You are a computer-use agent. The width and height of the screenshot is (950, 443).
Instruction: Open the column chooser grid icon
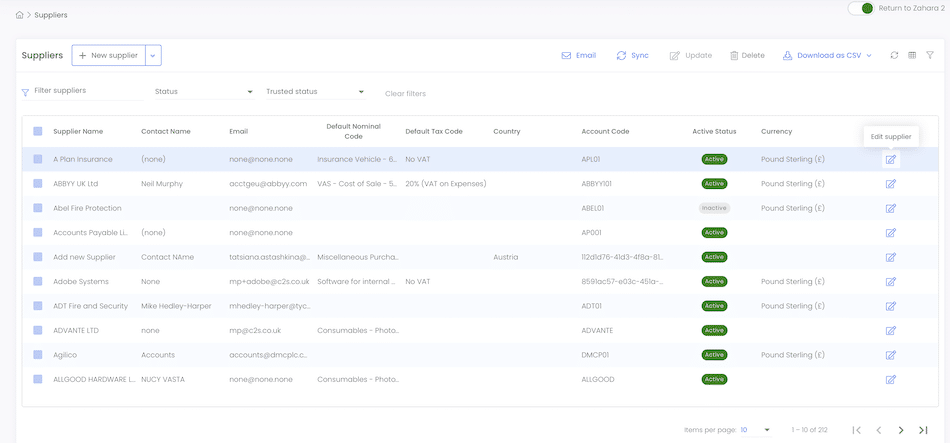click(912, 55)
